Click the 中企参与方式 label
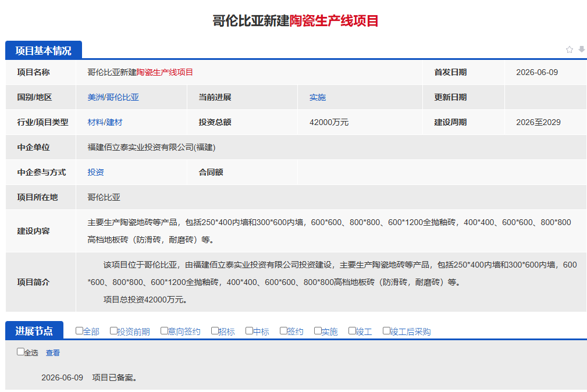 (x=41, y=172)
